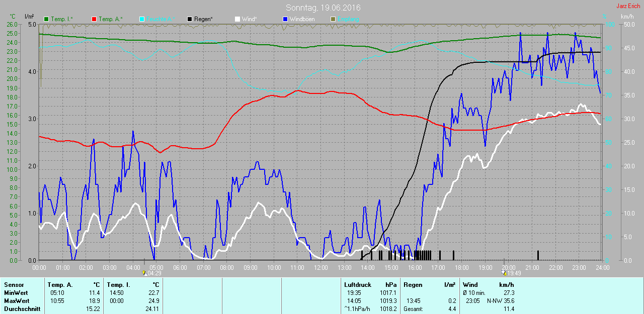Click the Luftdruck column header
This screenshot has height=314, width=644.
[358, 285]
